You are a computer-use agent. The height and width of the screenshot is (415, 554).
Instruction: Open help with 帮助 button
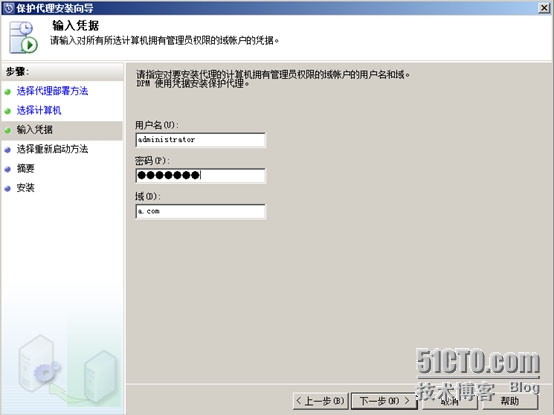point(509,401)
